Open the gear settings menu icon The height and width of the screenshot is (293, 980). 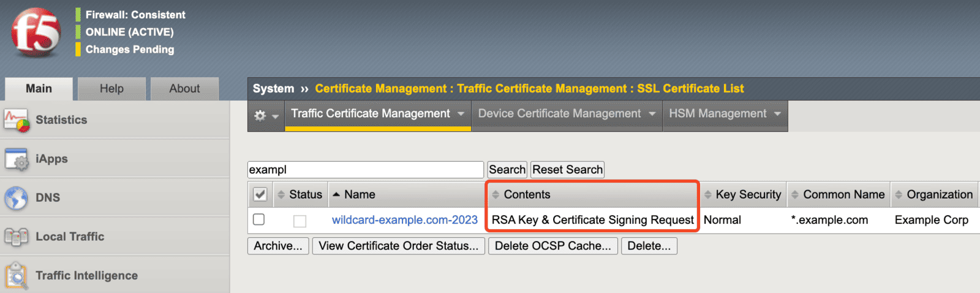tap(260, 115)
